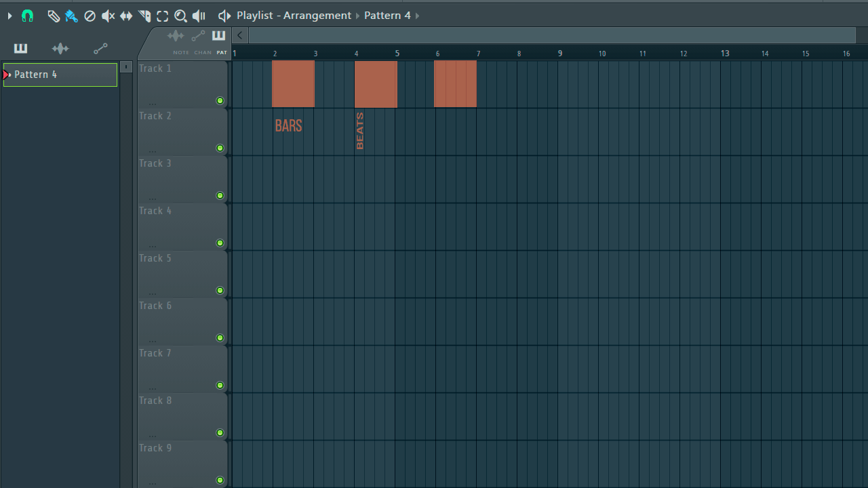The image size is (868, 488).
Task: Open the Pattern 4 breadcrumb dropdown
Action: point(416,15)
